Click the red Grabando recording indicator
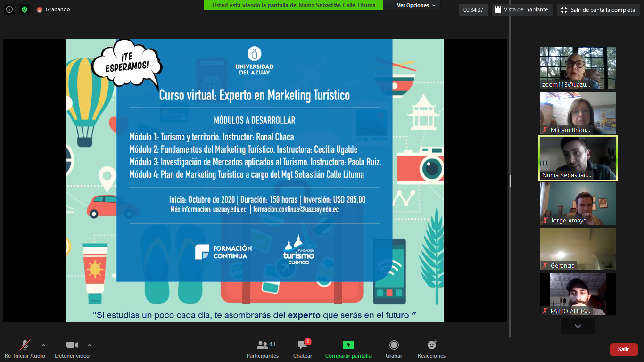 (x=53, y=9)
